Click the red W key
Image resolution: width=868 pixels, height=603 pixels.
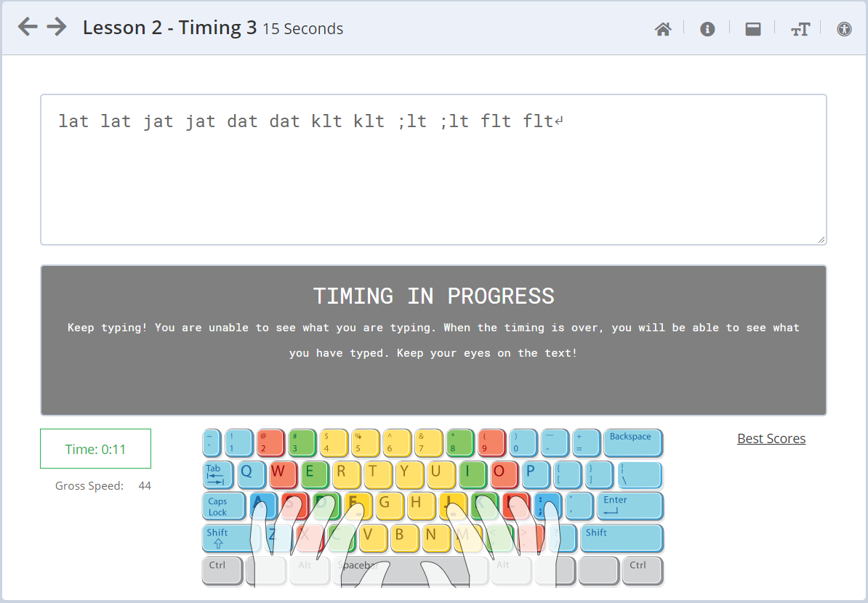[283, 474]
